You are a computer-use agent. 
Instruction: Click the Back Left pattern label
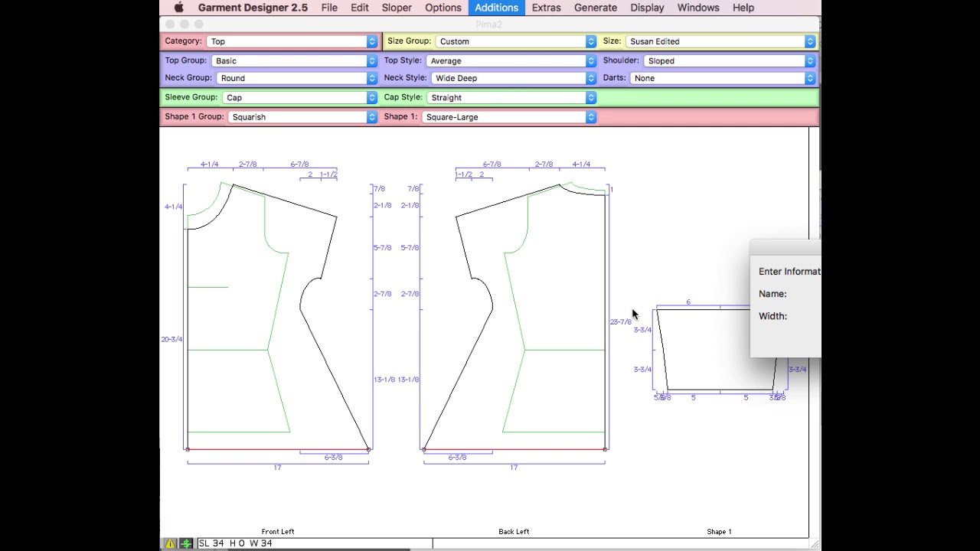pyautogui.click(x=514, y=531)
